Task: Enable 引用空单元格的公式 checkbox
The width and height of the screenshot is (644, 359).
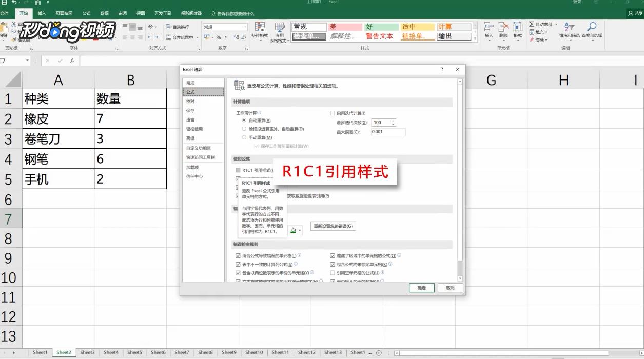Action: click(333, 273)
